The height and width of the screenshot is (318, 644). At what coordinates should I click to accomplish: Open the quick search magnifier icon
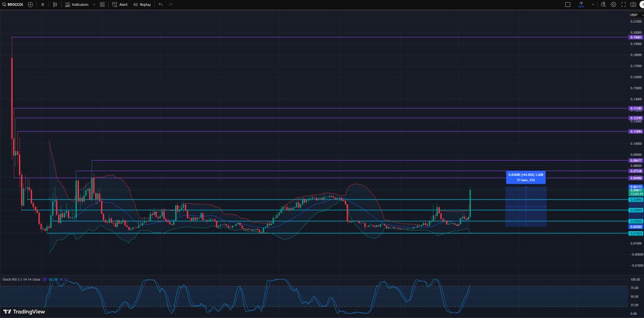(x=603, y=4)
